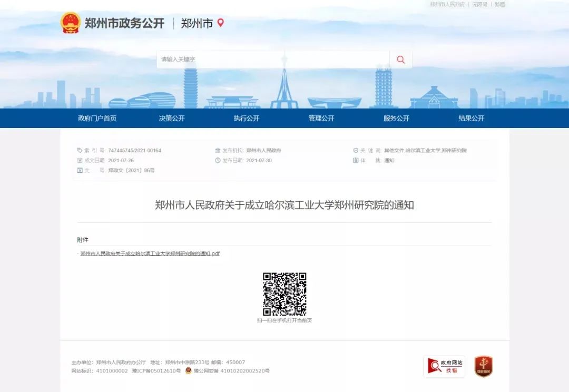The image size is (569, 392).
Task: Click the address 郑州市中原路233号
Action: click(187, 362)
